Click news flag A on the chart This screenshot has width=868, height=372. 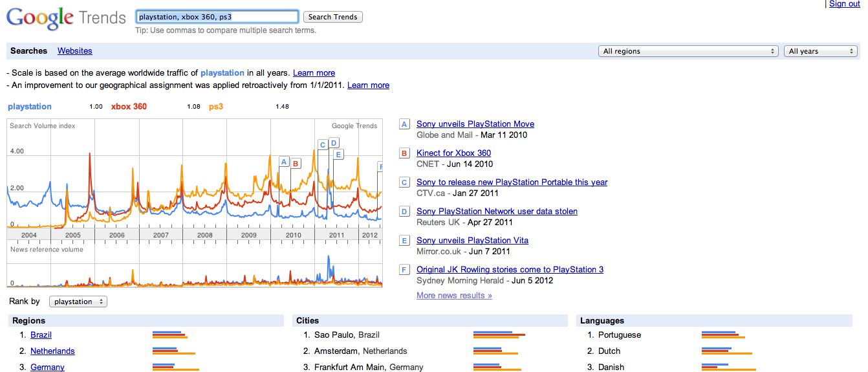click(x=283, y=162)
